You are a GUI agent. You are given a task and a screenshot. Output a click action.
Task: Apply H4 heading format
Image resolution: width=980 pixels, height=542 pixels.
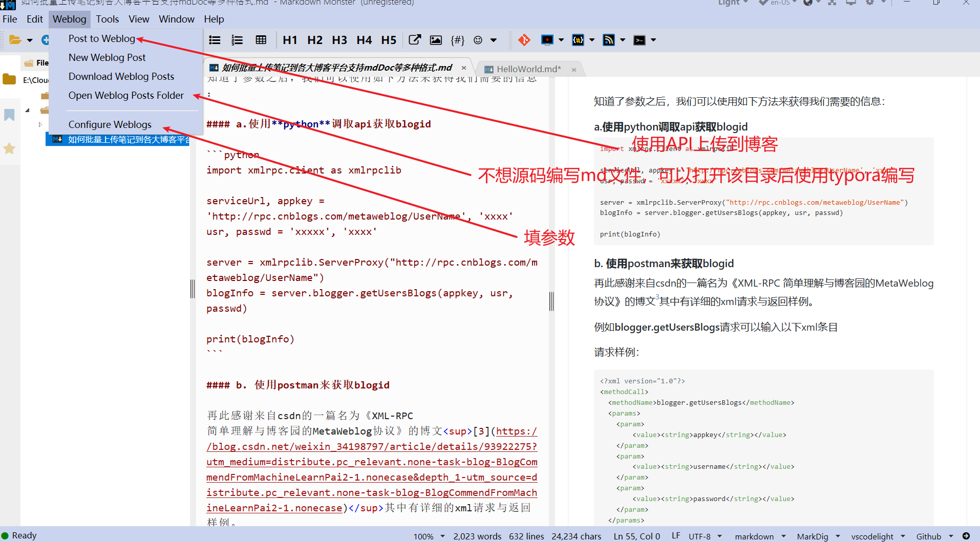364,40
